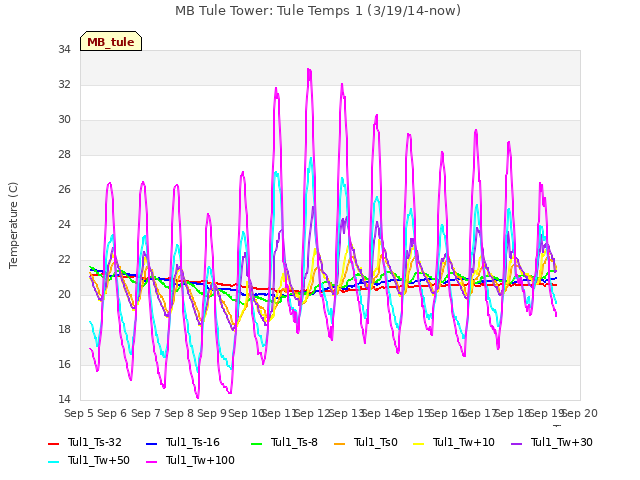This screenshot has height=480, width=640.
Task: Click the Tul1_Ts-16 legend label
Action: 192,442
